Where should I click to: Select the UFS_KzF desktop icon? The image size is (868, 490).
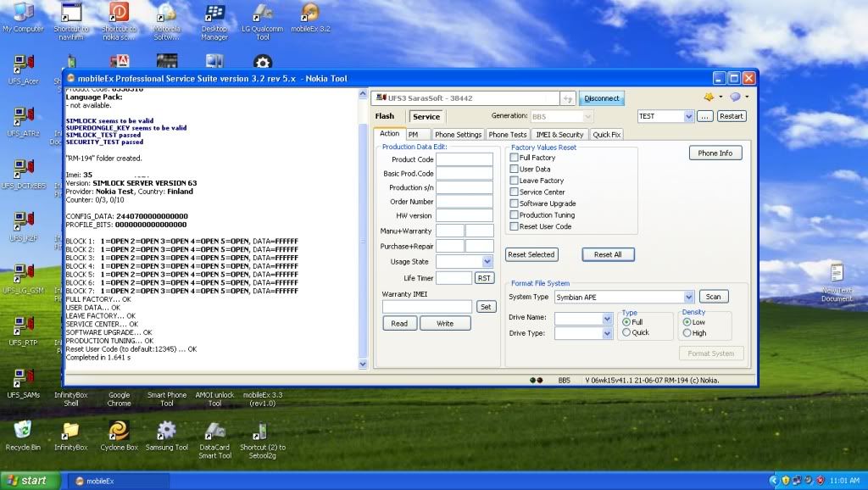(x=23, y=226)
